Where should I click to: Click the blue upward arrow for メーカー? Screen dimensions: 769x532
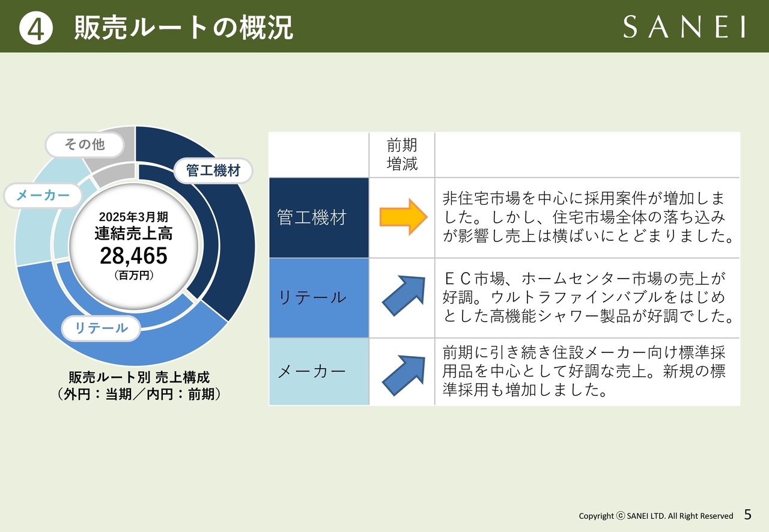click(x=404, y=375)
